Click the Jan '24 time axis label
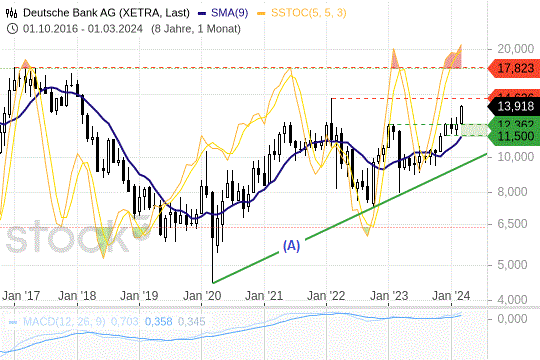540x360 pixels. pos(451,296)
